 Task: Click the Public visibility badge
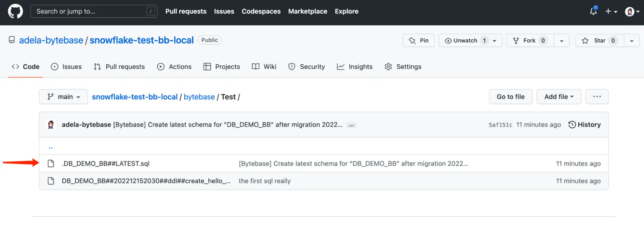209,40
